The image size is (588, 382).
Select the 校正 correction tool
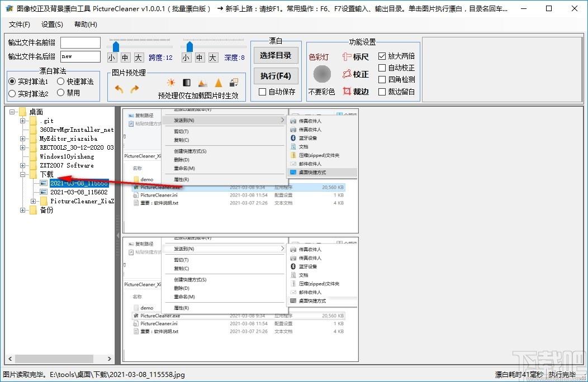355,74
